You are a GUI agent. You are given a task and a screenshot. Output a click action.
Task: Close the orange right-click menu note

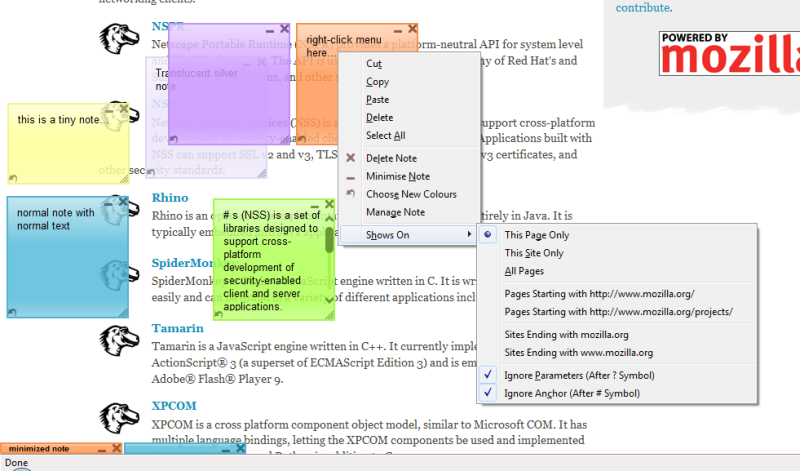[x=412, y=29]
